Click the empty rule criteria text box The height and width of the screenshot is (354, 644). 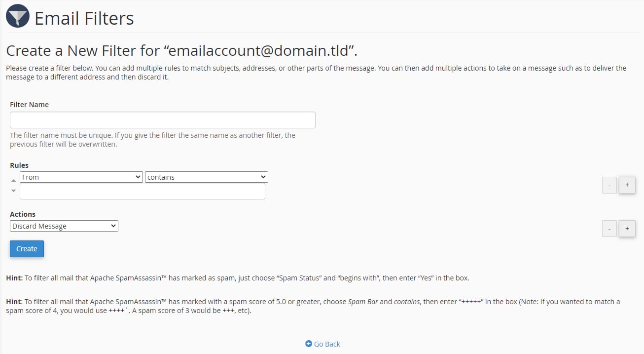[143, 192]
